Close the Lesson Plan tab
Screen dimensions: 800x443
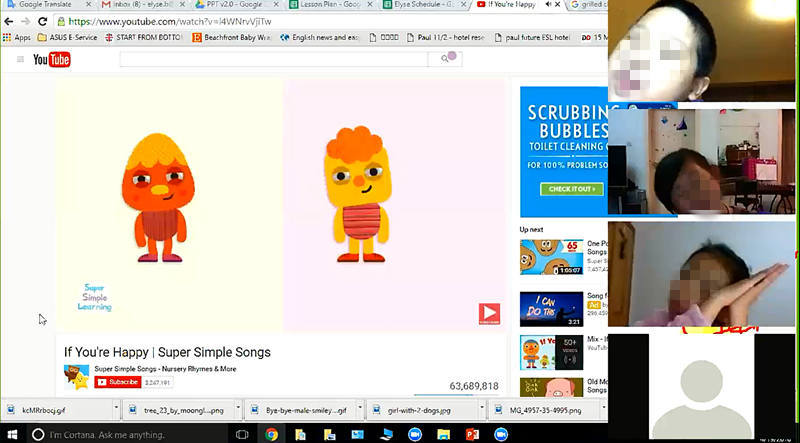click(x=370, y=5)
